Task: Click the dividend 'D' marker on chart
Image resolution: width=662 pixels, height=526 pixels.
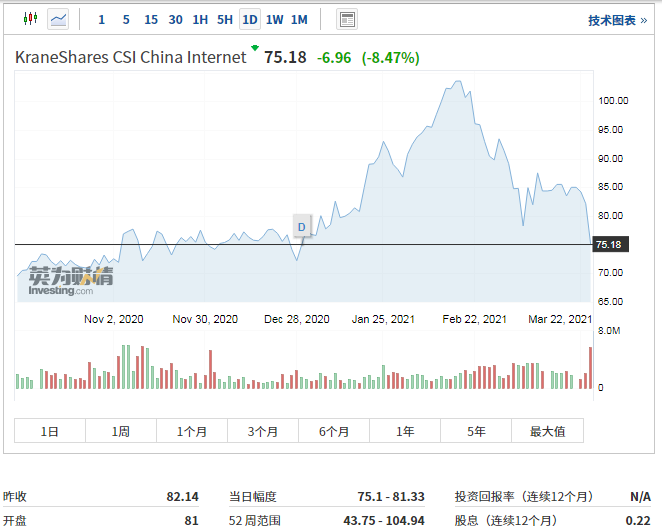Action: (301, 226)
